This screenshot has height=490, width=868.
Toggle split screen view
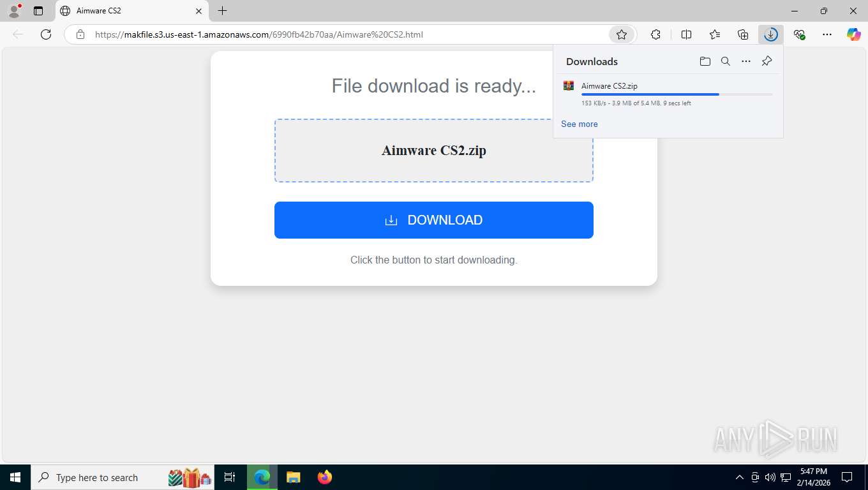686,34
